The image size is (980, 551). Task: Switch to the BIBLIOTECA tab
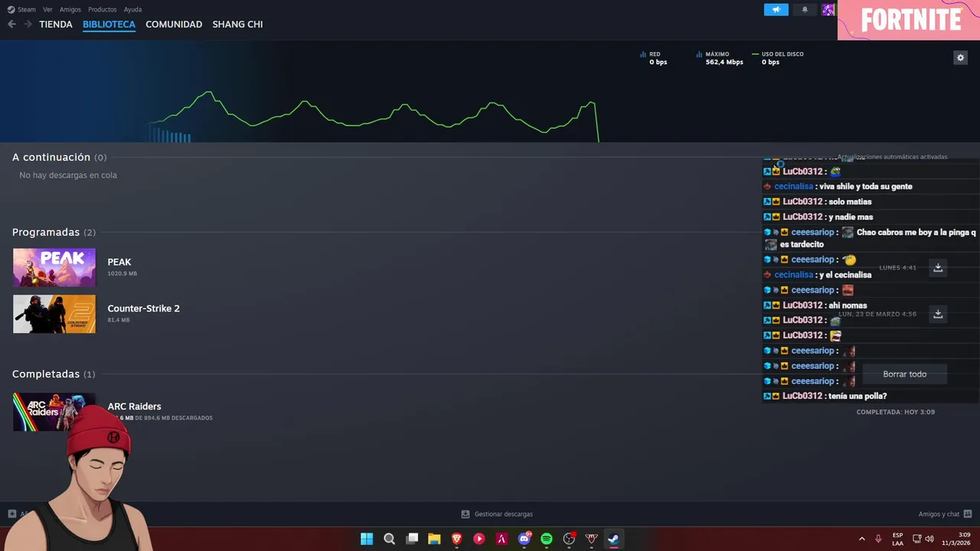(x=109, y=24)
